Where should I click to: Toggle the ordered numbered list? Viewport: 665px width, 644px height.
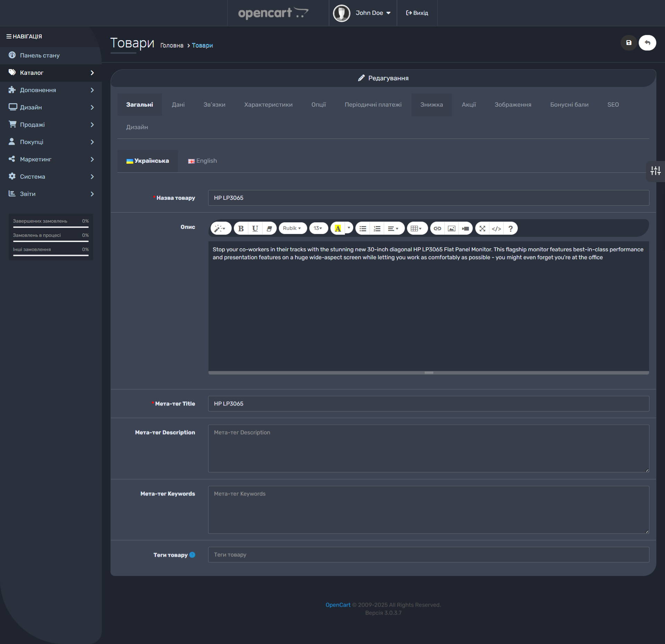[377, 229]
